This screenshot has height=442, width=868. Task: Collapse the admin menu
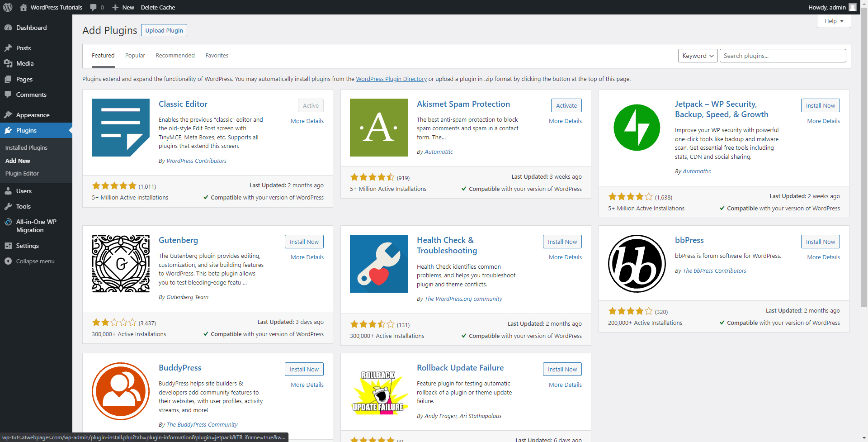30,261
